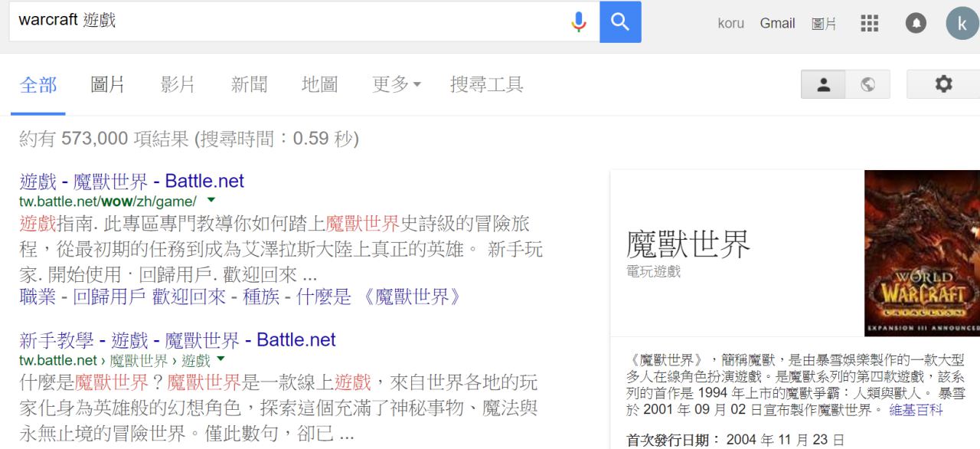The width and height of the screenshot is (980, 449).
Task: Open the Google apps grid icon
Action: [x=869, y=23]
